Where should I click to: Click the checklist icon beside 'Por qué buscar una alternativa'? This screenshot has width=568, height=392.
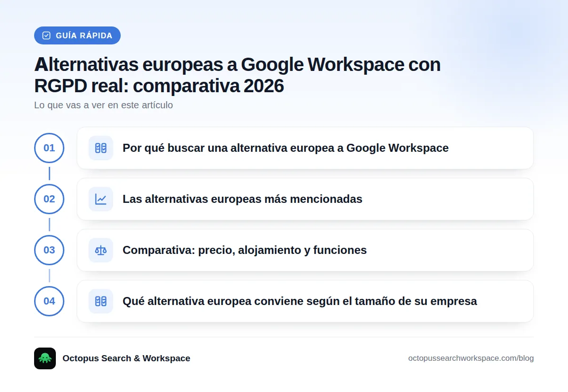point(101,148)
